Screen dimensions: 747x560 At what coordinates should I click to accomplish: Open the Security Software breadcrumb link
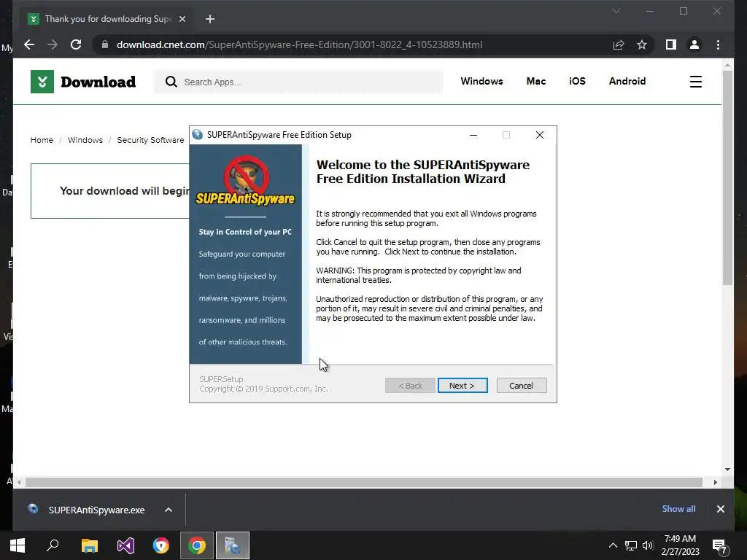pos(150,140)
